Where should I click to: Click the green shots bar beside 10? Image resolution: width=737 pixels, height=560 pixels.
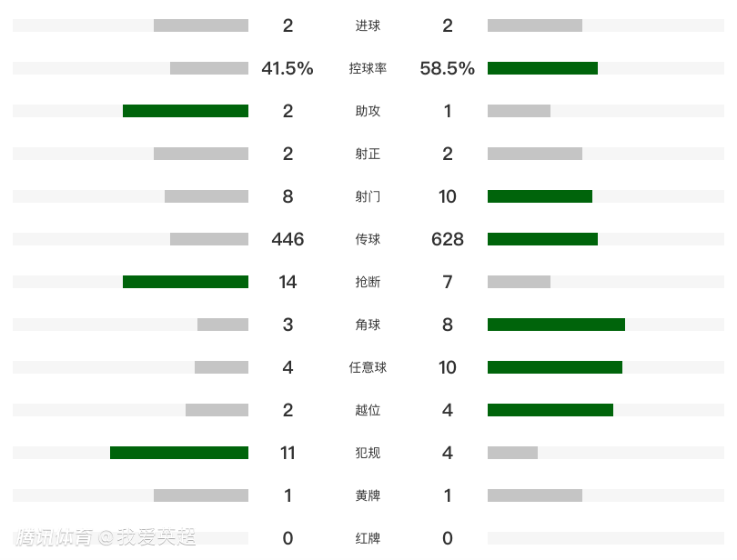click(540, 196)
